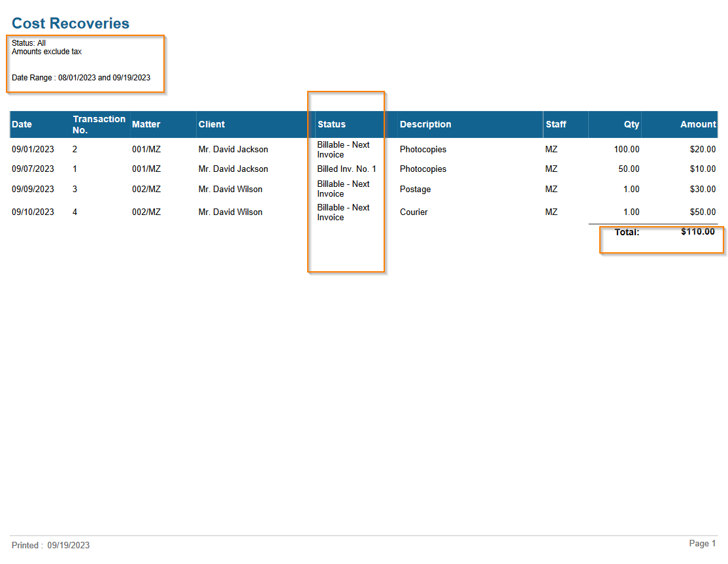Viewport: 728px width, 564px height.
Task: Select the $50.00 amount for Courier
Action: click(x=703, y=212)
